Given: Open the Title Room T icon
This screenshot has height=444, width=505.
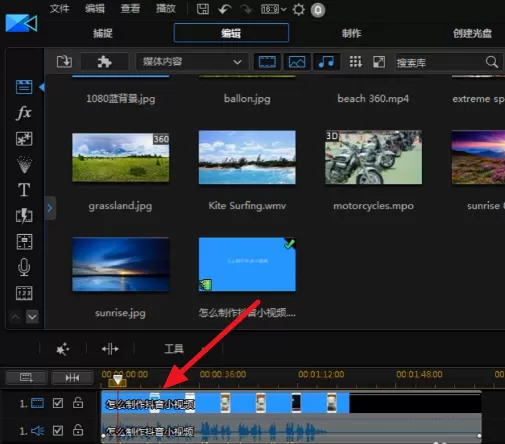Looking at the screenshot, I should click(x=24, y=190).
